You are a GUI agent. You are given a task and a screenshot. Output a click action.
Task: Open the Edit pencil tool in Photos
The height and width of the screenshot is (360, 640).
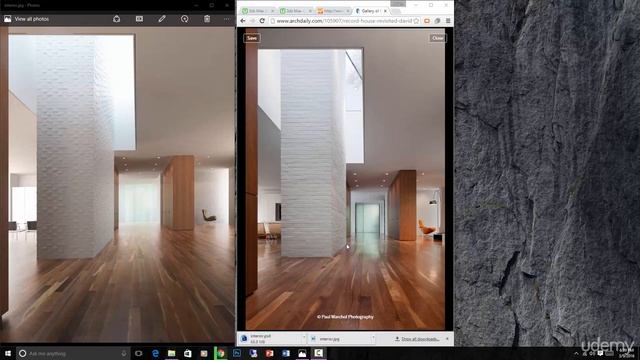[x=162, y=19]
